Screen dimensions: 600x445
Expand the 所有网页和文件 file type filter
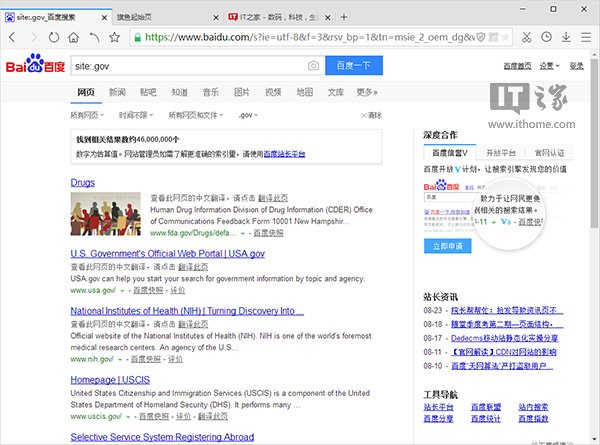pyautogui.click(x=195, y=115)
